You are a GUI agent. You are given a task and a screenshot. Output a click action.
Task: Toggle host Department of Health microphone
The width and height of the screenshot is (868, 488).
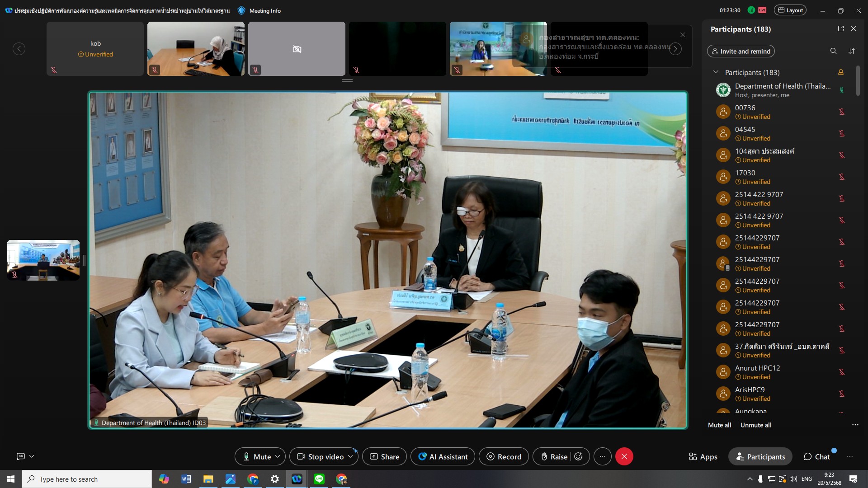842,90
